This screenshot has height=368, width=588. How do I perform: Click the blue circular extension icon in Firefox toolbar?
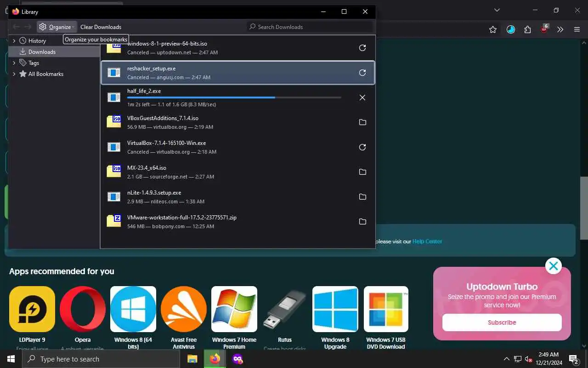511,29
